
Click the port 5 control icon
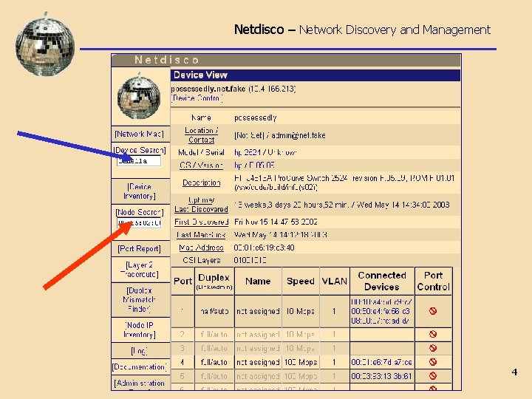click(433, 376)
